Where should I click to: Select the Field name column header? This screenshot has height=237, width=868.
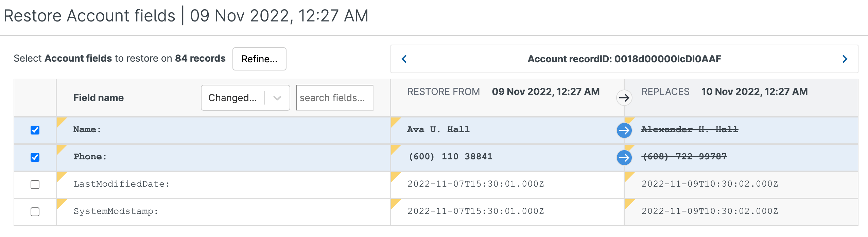99,98
